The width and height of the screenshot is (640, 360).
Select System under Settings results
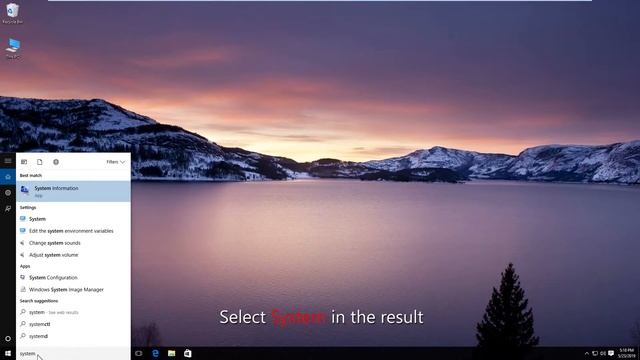[x=73, y=219]
